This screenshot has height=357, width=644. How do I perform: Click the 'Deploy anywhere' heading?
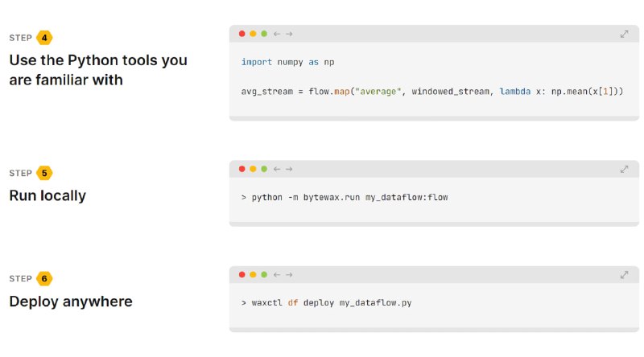(x=71, y=302)
